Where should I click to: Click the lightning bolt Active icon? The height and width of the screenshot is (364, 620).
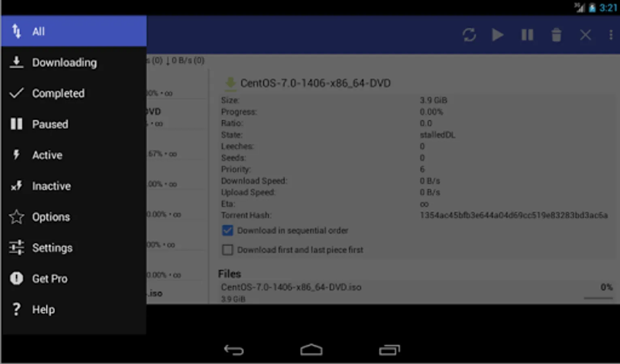coord(16,154)
